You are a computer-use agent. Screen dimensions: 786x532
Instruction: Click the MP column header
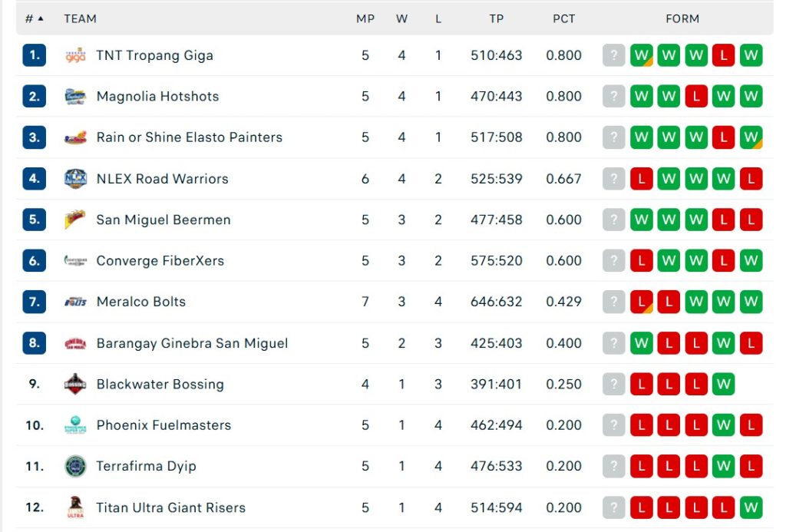(365, 18)
